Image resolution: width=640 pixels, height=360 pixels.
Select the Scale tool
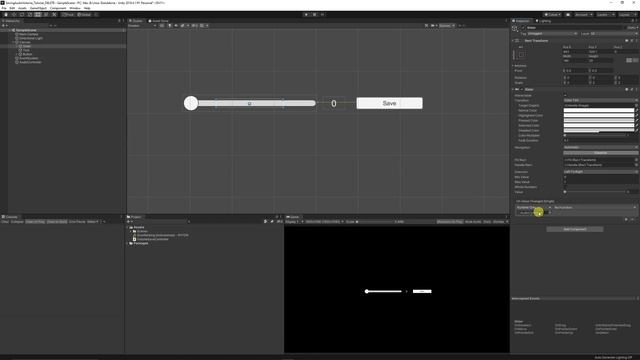click(30, 15)
